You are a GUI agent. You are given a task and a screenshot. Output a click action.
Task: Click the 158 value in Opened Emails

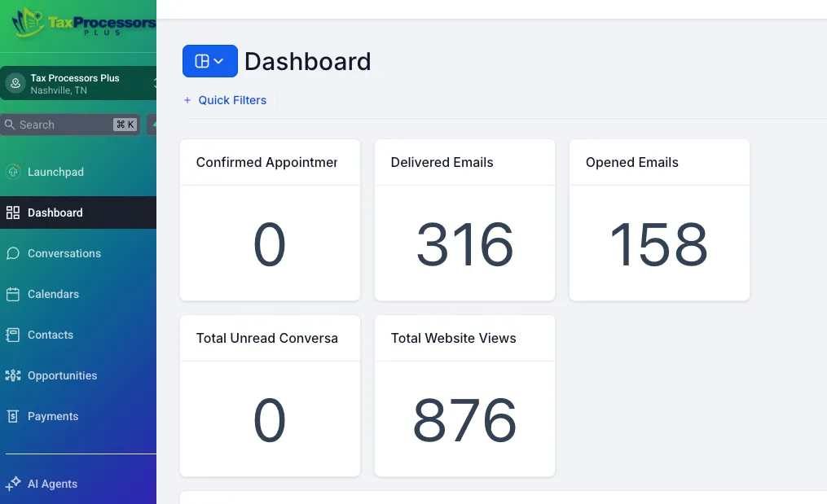659,244
